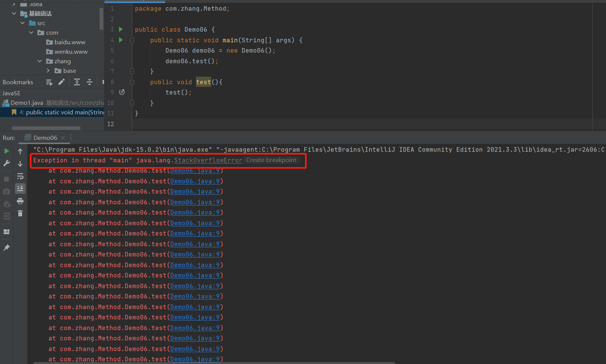Screen dimensions: 606x364
Task: Stop the running process
Action: (6, 179)
